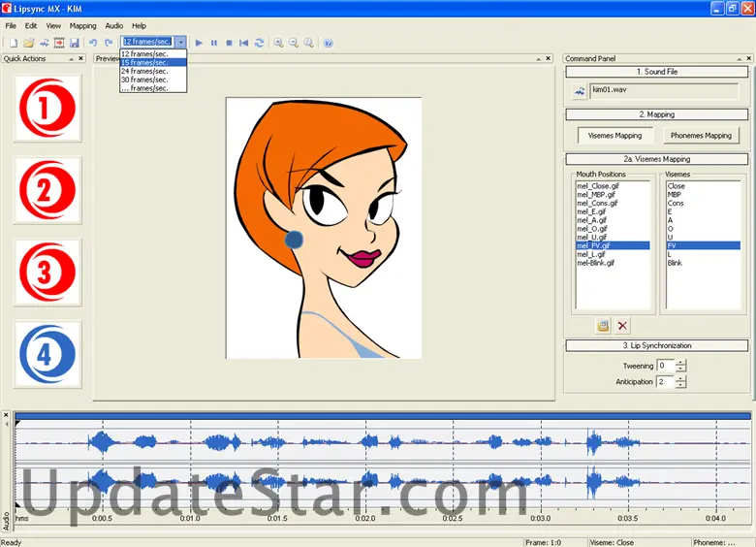Click the Help question mark icon
The height and width of the screenshot is (547, 756).
point(328,43)
